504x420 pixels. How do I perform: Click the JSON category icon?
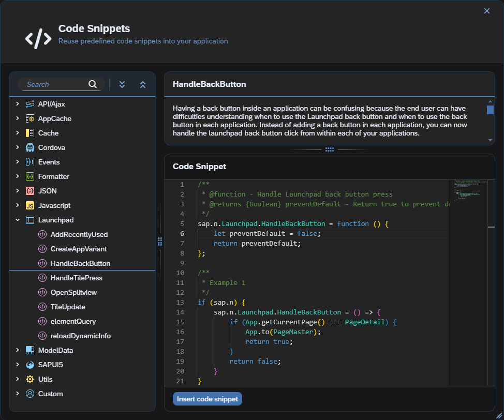[x=30, y=191]
